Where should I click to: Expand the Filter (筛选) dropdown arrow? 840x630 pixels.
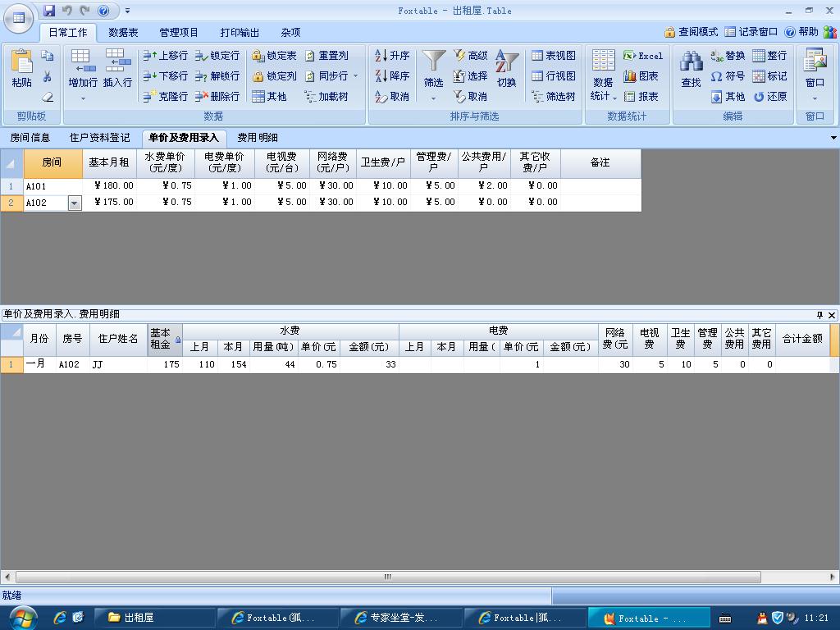433,98
